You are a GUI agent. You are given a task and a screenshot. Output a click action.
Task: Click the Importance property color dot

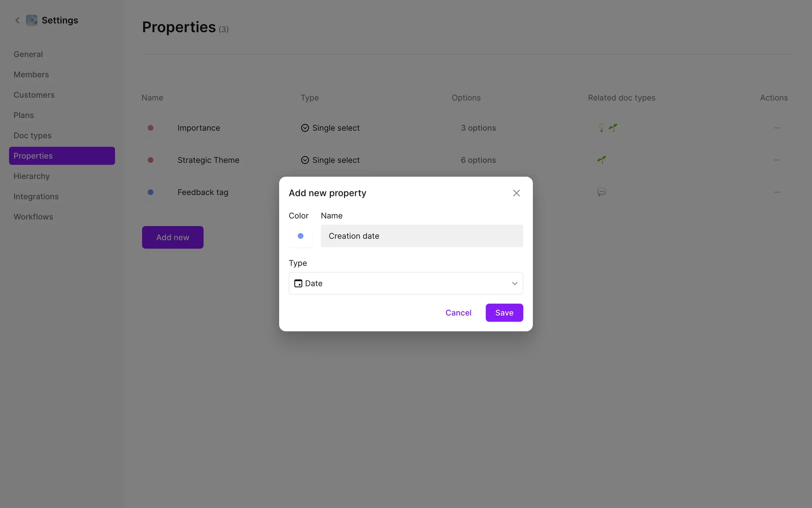(151, 128)
